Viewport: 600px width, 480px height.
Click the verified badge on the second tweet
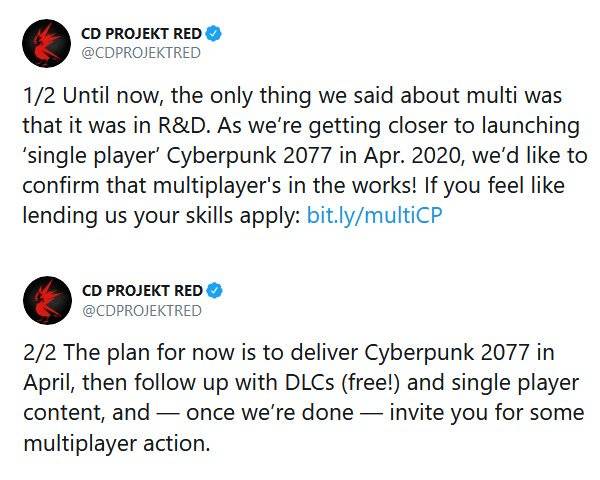[x=213, y=291]
